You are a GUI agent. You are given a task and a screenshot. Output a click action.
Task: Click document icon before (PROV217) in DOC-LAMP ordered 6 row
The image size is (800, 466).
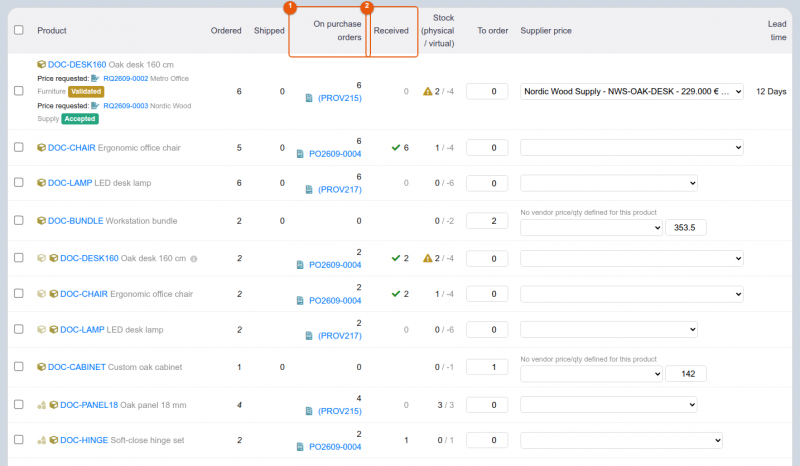click(309, 189)
